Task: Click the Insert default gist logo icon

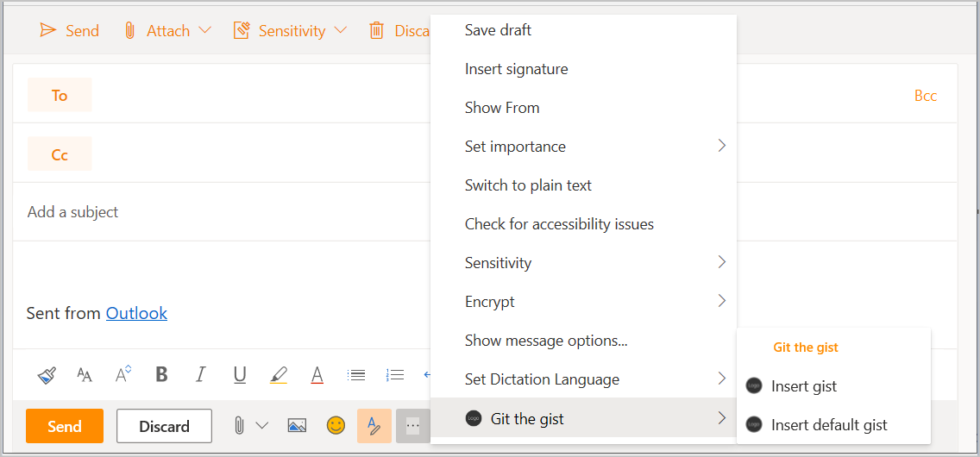Action: [754, 424]
